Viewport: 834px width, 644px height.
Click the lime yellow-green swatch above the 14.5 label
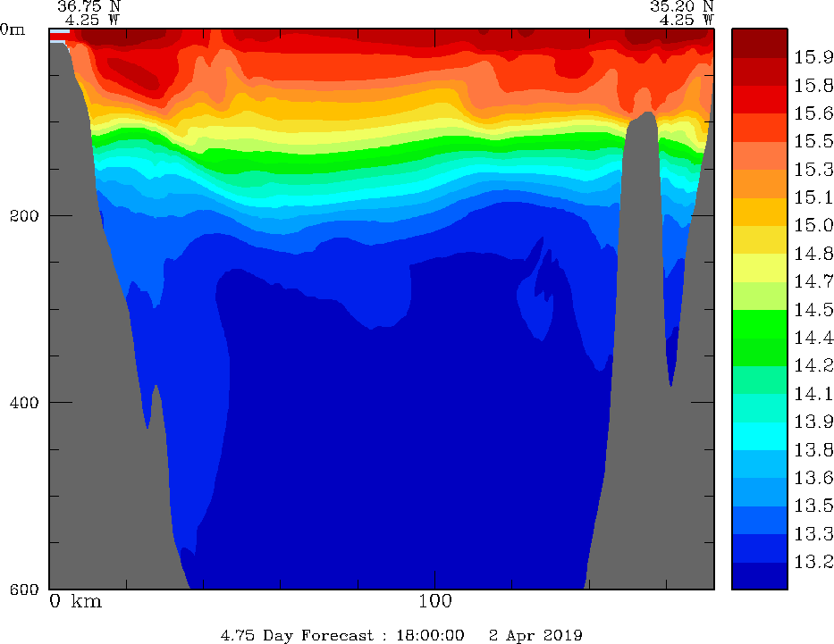pyautogui.click(x=760, y=296)
